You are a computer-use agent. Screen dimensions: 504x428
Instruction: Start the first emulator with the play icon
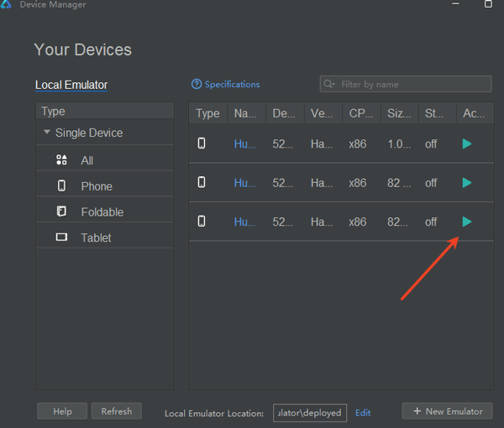click(467, 144)
